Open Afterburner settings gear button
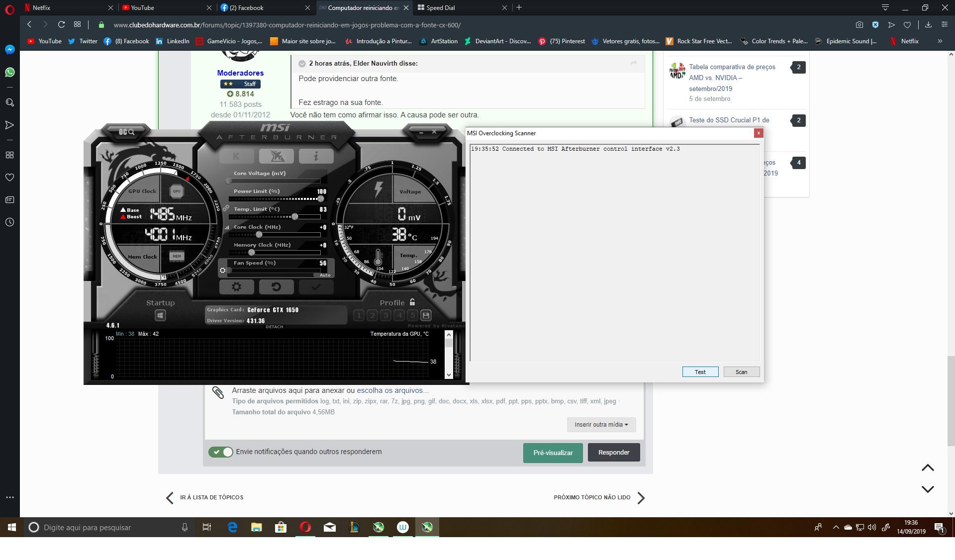This screenshot has width=955, height=560. coord(236,287)
